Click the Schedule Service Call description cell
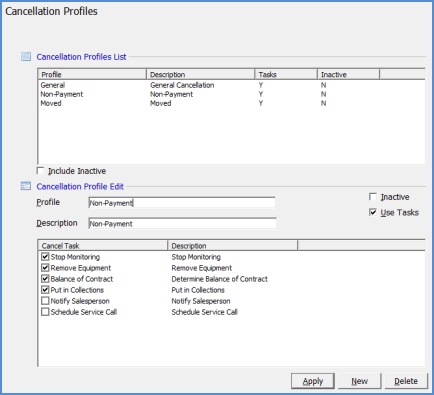The height and width of the screenshot is (395, 434). point(204,312)
